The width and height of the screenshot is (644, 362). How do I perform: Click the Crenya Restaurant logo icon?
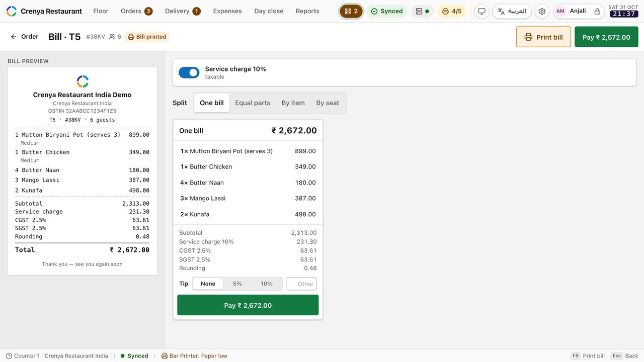pyautogui.click(x=11, y=11)
